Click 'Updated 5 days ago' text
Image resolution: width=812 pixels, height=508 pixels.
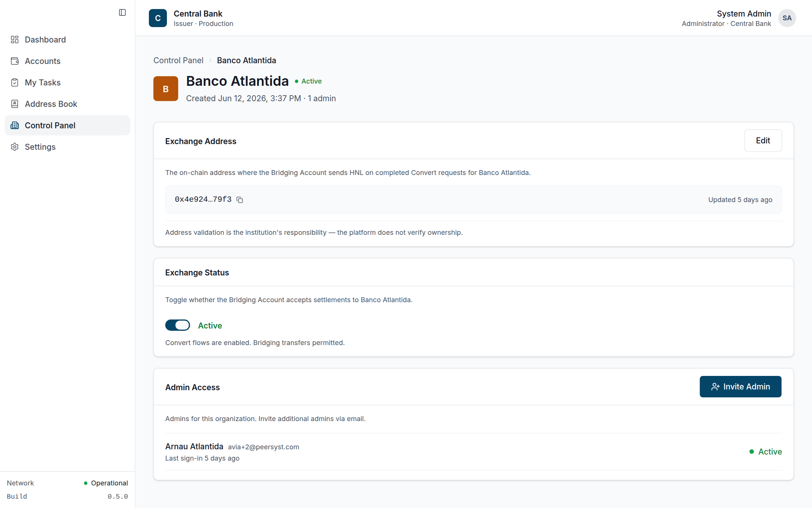pyautogui.click(x=740, y=200)
